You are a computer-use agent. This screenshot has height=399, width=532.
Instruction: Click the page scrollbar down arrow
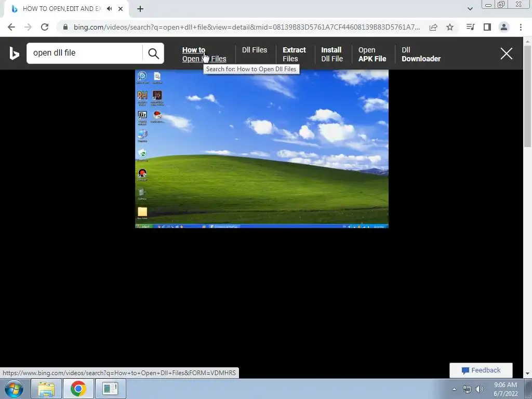pos(528,374)
